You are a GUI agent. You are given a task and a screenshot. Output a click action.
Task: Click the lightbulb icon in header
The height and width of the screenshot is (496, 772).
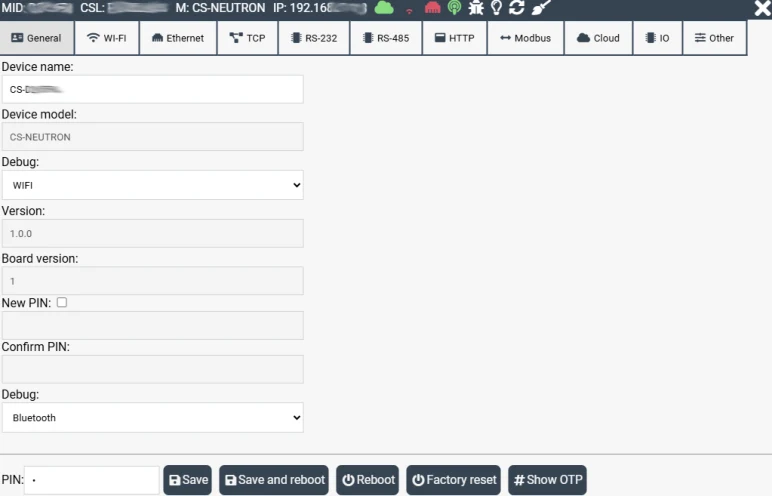[x=496, y=8]
